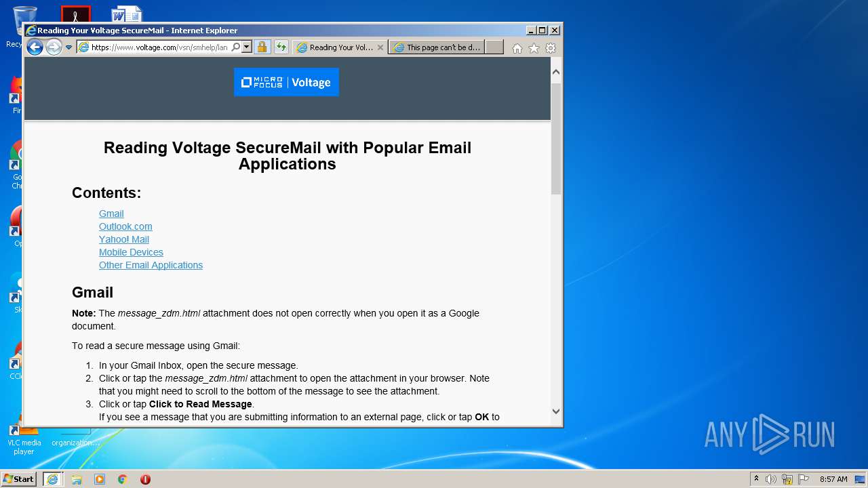
Task: Open the Adobe Reader desktop shortcut
Action: tap(75, 14)
